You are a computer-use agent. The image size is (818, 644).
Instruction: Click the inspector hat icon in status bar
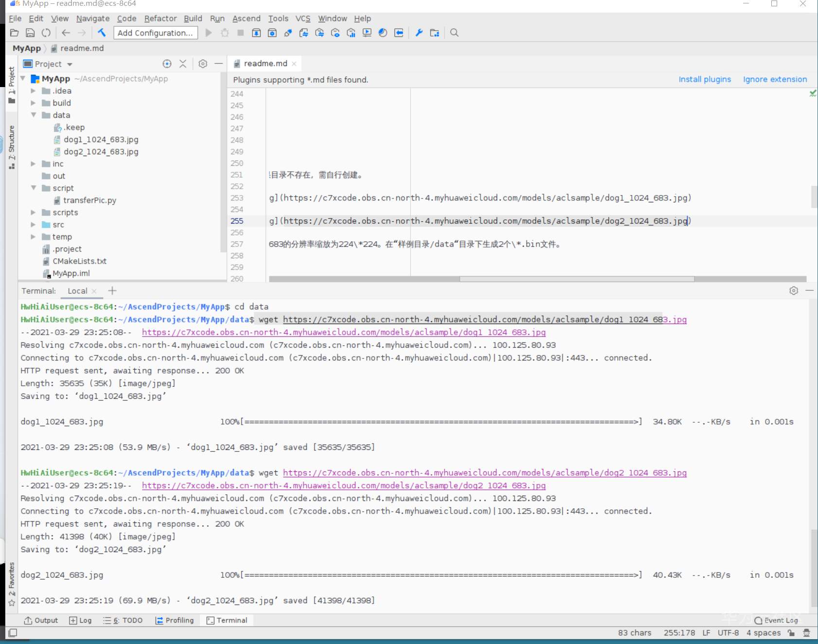pyautogui.click(x=807, y=633)
